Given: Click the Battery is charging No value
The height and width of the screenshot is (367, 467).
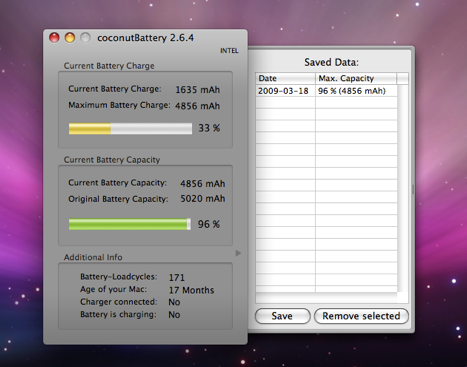Looking at the screenshot, I should click(x=174, y=315).
